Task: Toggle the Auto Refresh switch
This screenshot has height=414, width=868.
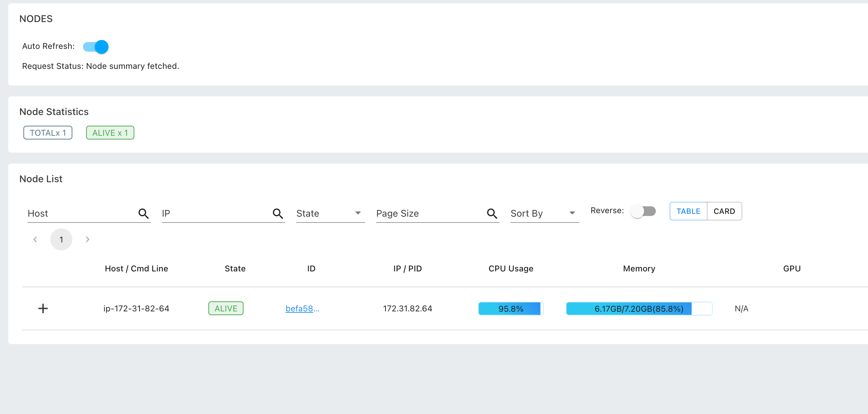Action: (96, 47)
